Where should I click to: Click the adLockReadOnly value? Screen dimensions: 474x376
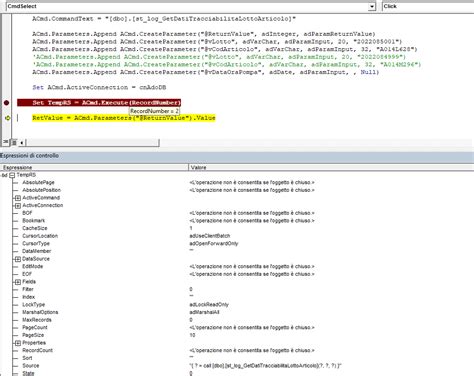209,305
